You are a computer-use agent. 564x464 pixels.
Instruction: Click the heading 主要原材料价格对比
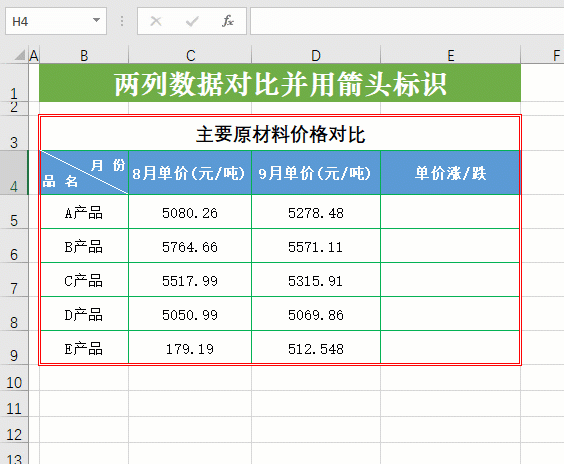[281, 135]
